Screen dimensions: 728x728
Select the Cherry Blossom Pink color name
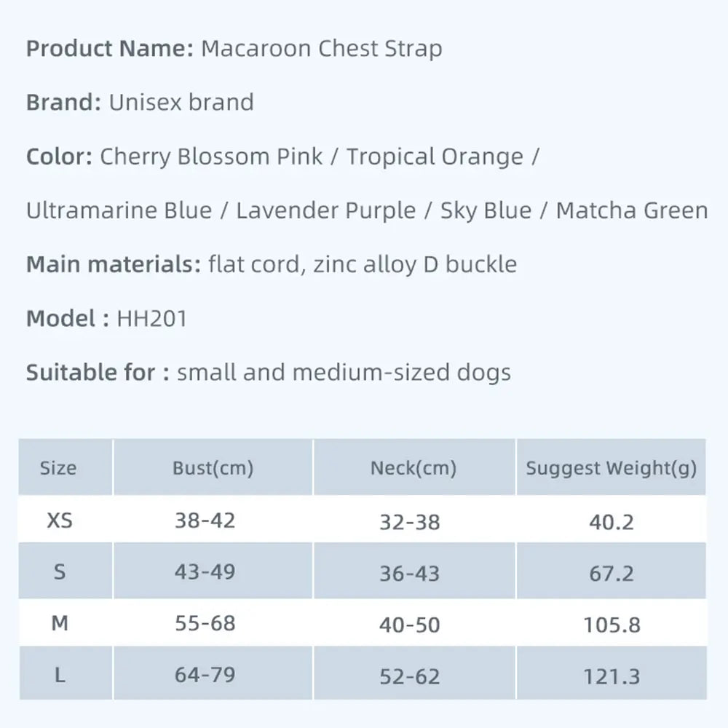point(211,157)
